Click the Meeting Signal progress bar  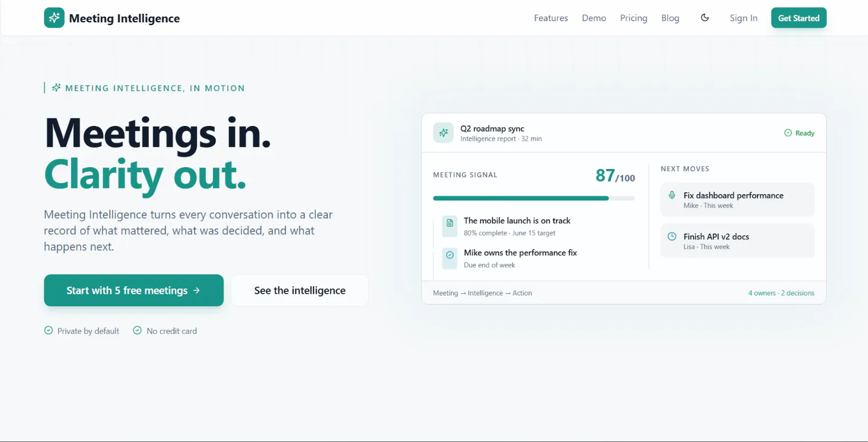(x=534, y=198)
